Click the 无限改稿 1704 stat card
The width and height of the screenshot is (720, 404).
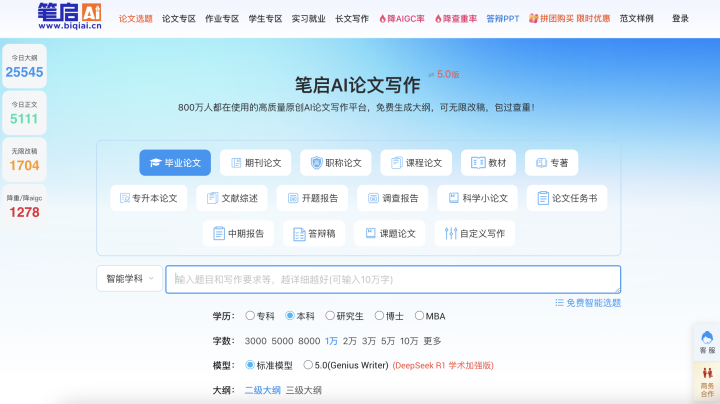click(x=24, y=160)
